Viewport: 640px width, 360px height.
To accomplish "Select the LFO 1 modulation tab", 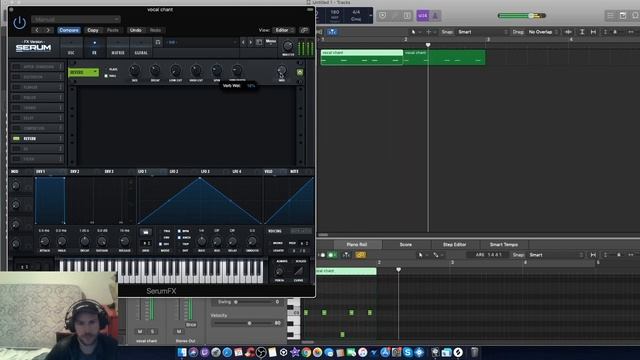I will [x=142, y=171].
